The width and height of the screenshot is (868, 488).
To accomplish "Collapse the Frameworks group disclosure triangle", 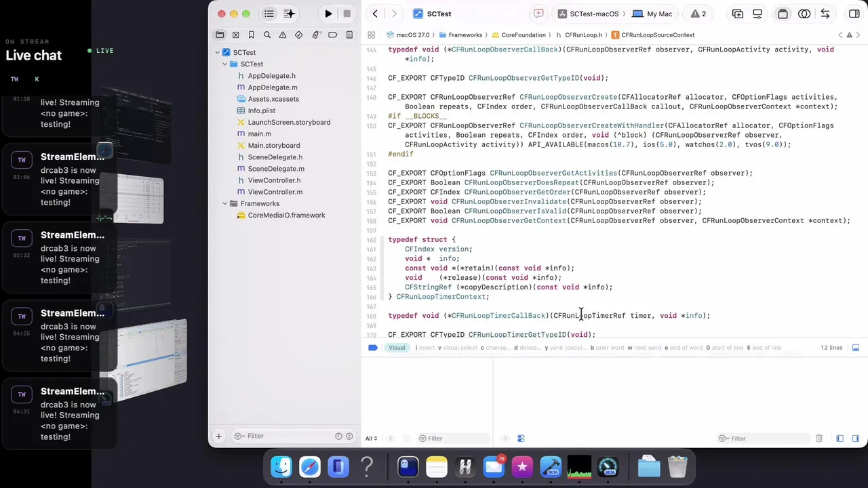I will coord(224,203).
